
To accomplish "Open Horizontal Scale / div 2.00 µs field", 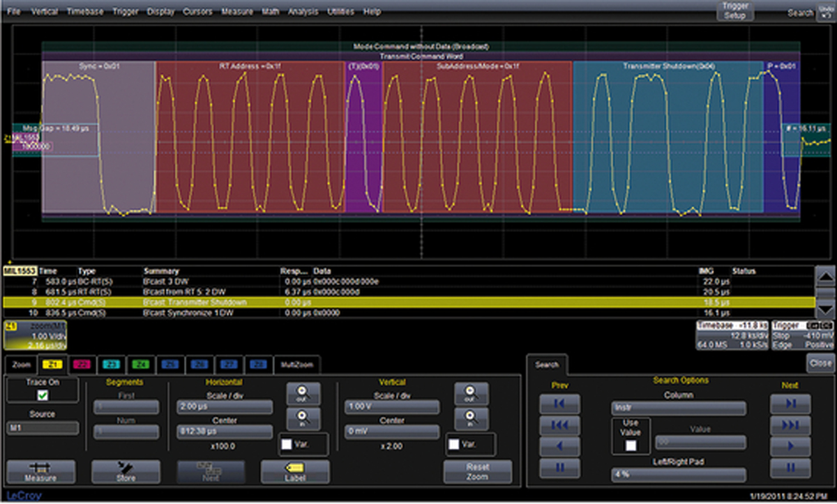I will coord(225,408).
